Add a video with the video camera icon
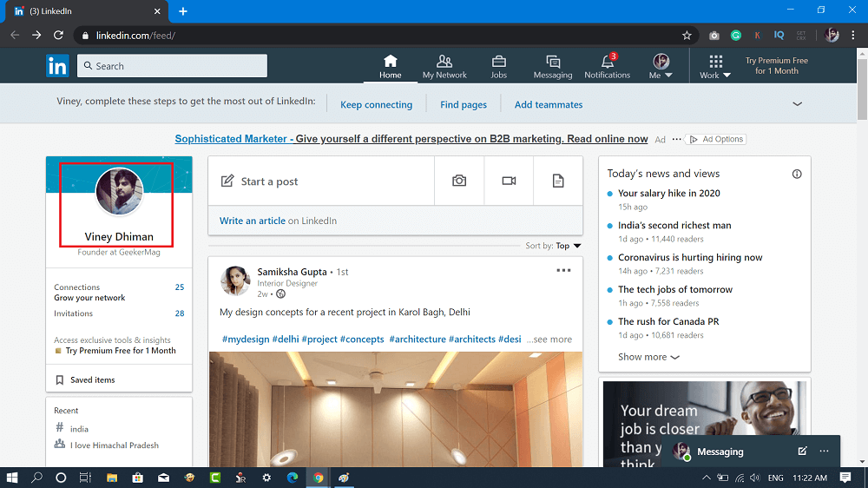 (509, 181)
